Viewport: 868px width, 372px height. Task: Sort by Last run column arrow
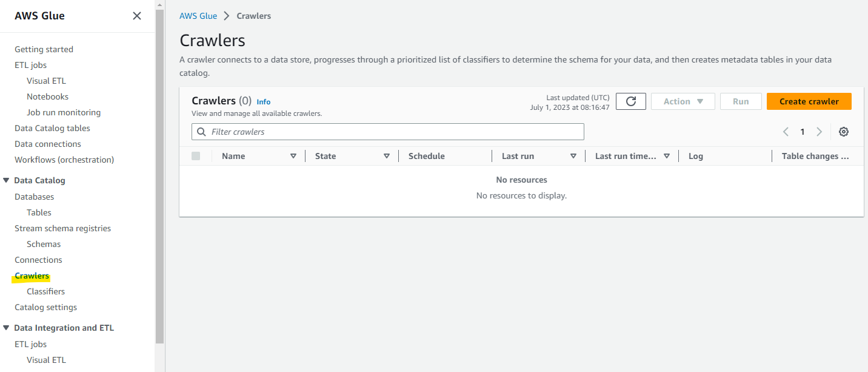[573, 156]
